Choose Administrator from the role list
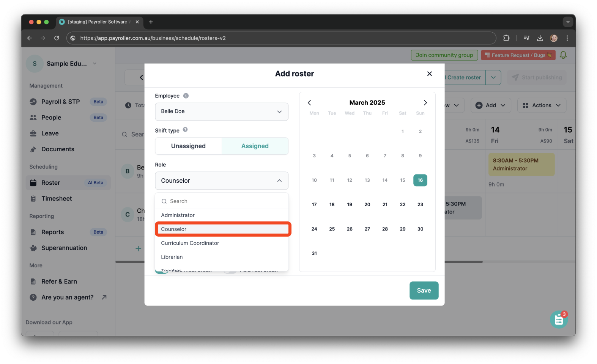597x364 pixels. 222,215
